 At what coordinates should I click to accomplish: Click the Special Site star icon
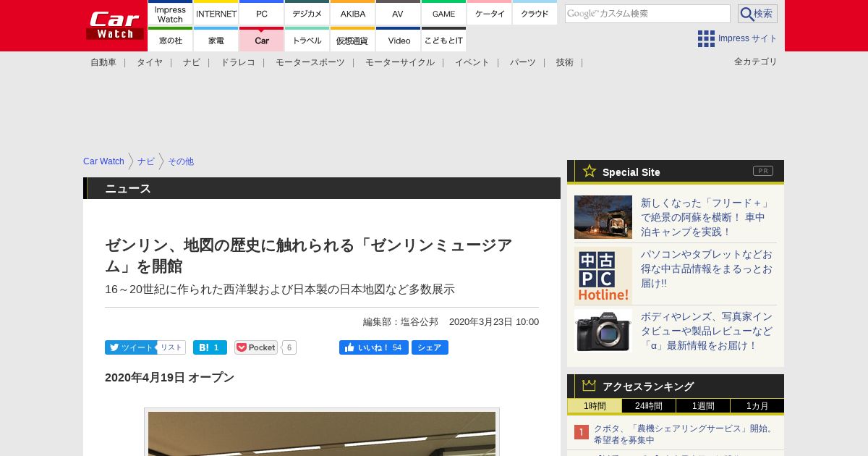(x=590, y=171)
